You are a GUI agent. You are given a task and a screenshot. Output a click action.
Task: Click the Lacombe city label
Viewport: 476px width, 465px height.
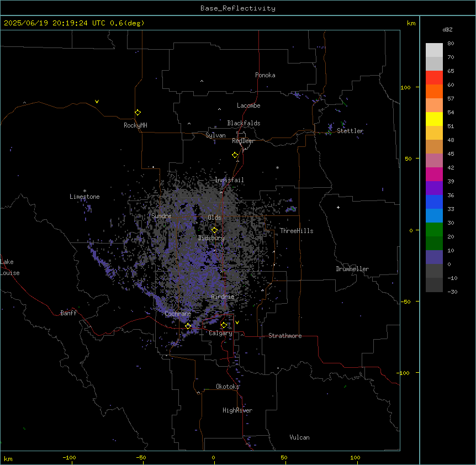[x=248, y=105]
